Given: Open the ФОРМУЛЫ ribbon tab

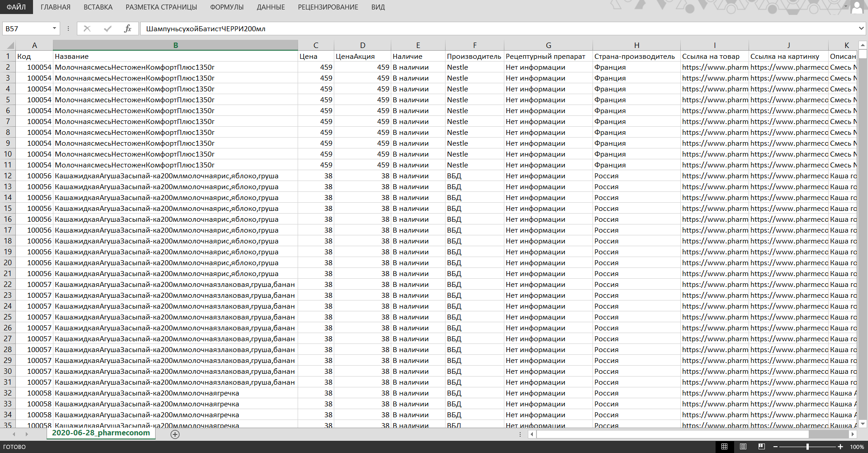Looking at the screenshot, I should (227, 7).
